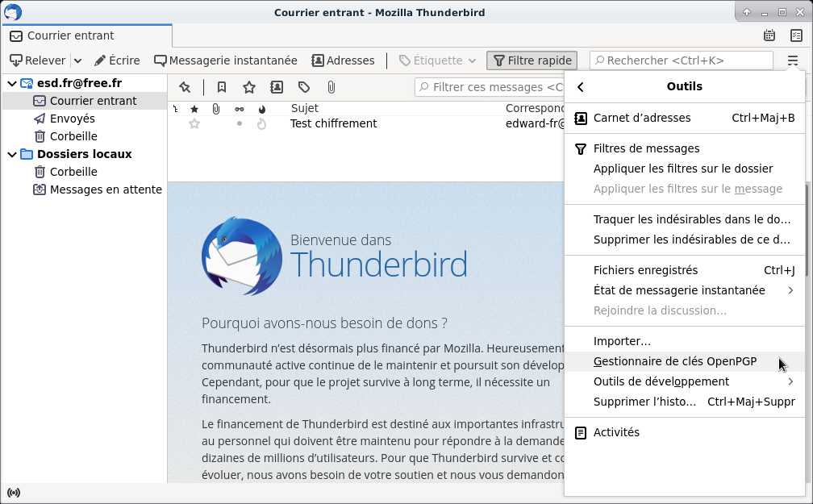Open Messagerie instantanée chat
The height and width of the screenshot is (504, 813).
(226, 60)
